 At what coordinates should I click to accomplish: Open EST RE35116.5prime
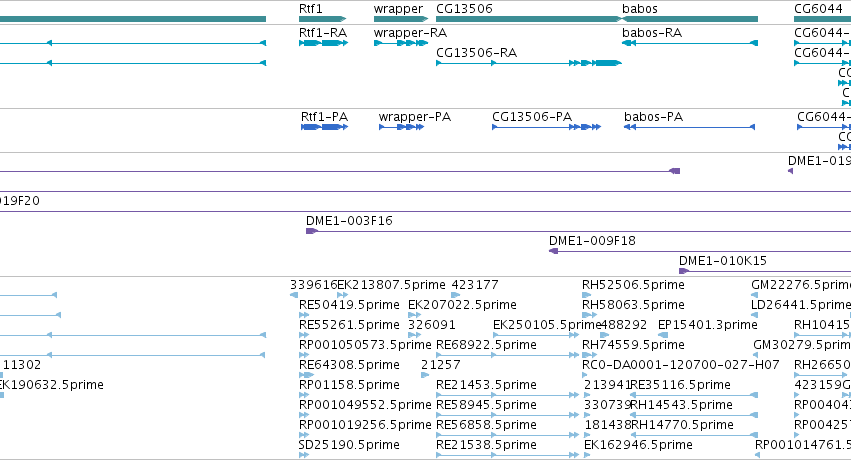tap(681, 385)
